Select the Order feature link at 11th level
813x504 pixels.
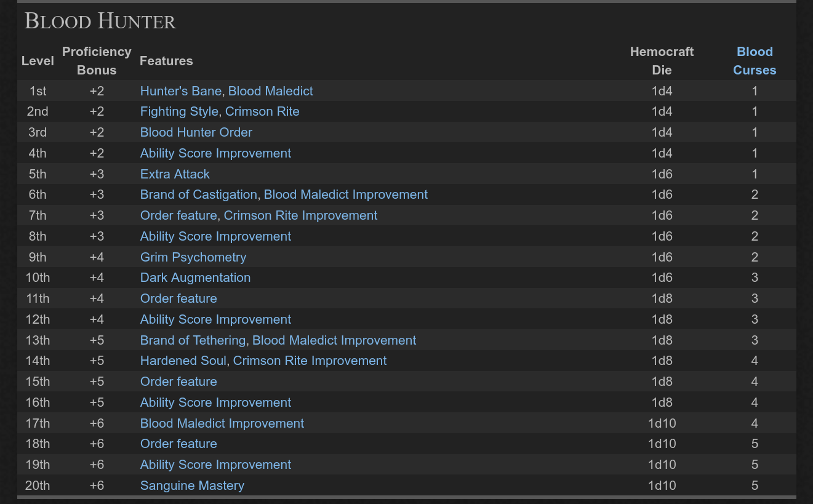pyautogui.click(x=178, y=298)
